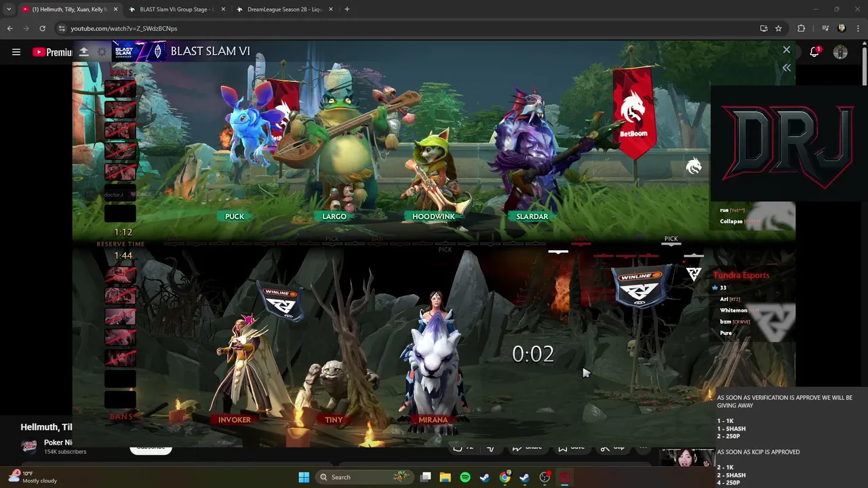Open the weather widget showing Mostly cloudy
The width and height of the screenshot is (868, 488).
pos(33,477)
